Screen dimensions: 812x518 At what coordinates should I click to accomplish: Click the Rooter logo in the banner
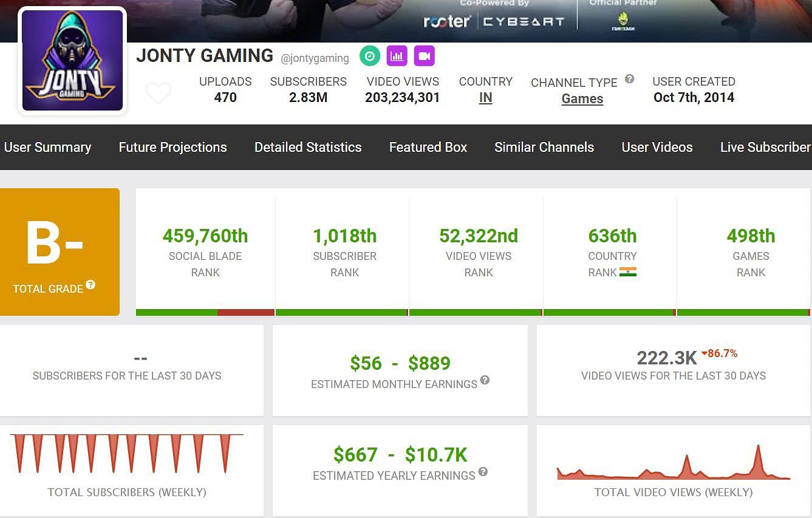pos(447,22)
